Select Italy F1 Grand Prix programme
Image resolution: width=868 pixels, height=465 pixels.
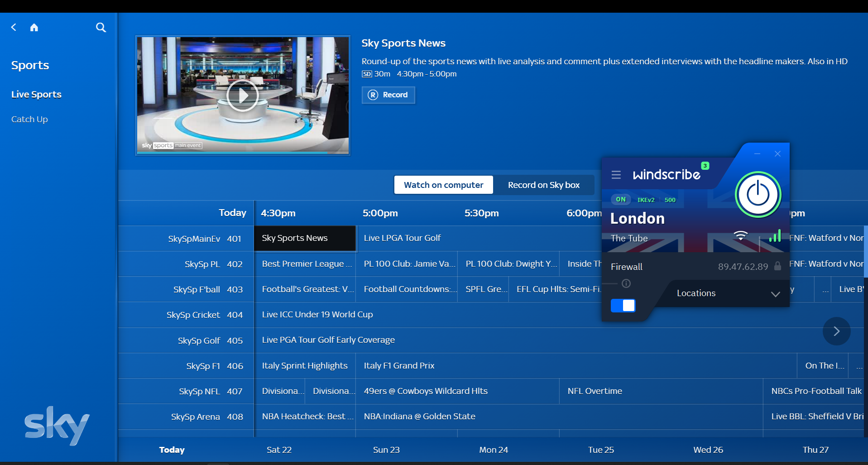click(576, 366)
